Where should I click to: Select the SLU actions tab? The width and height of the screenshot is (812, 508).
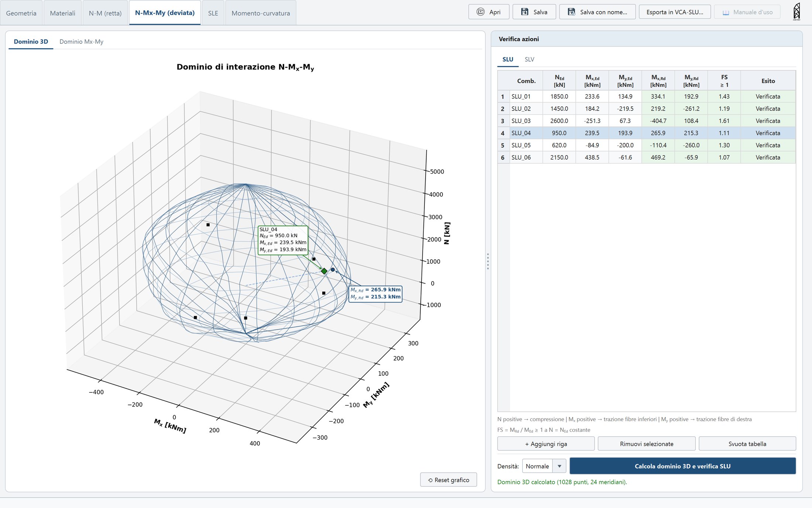[x=507, y=59]
